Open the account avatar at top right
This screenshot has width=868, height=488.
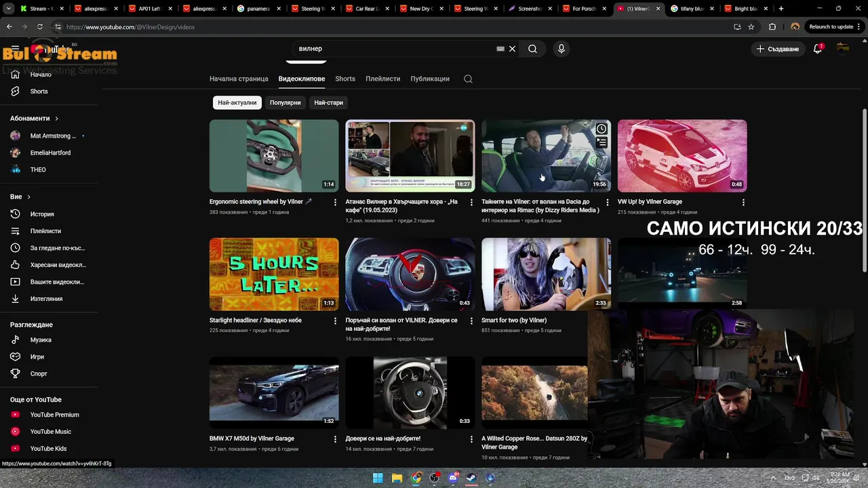pyautogui.click(x=843, y=49)
